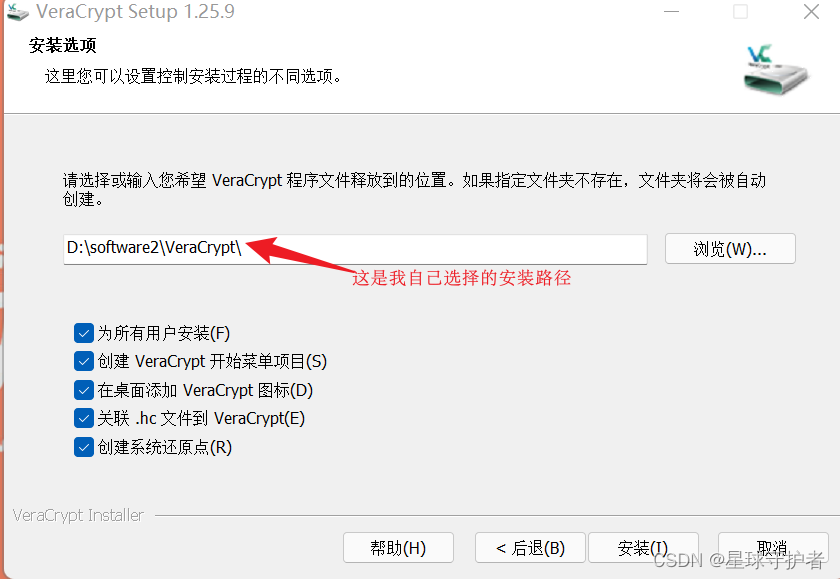Go back with the < 后退(B) button

tap(530, 547)
